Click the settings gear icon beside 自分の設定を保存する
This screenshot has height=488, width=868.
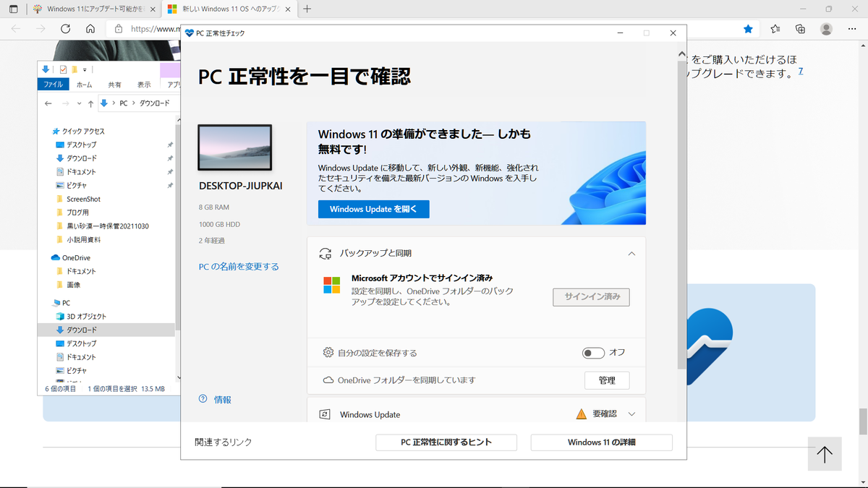(x=328, y=353)
